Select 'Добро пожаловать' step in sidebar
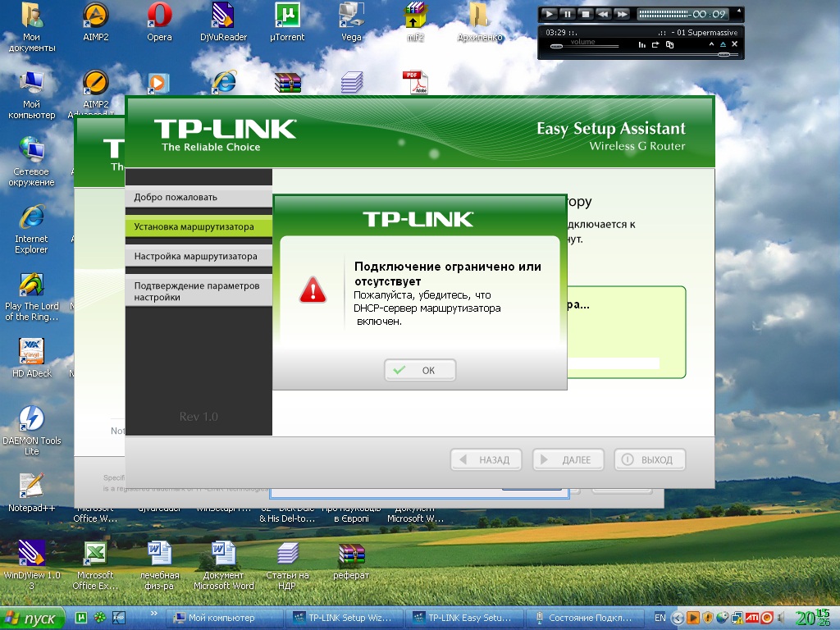This screenshot has width=840, height=630. [198, 198]
